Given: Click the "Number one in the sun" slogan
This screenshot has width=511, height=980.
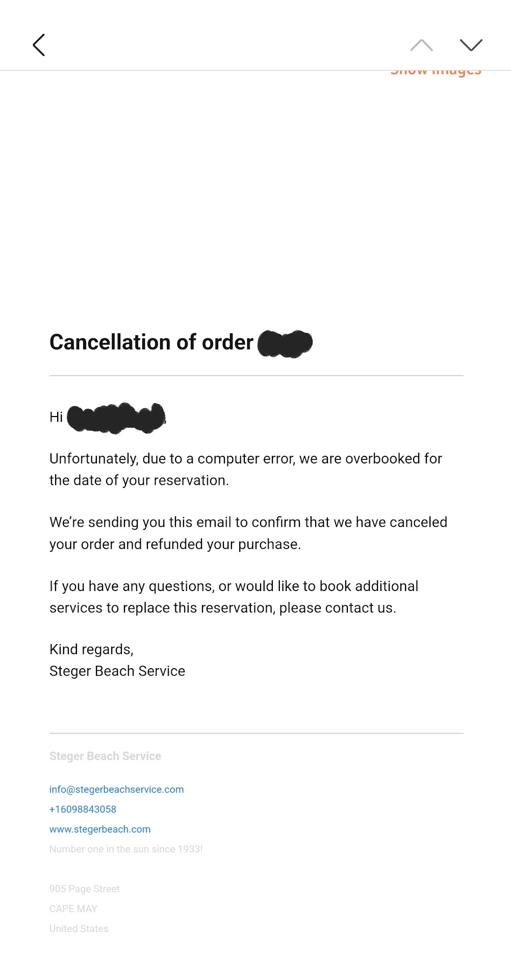Looking at the screenshot, I should (x=126, y=849).
